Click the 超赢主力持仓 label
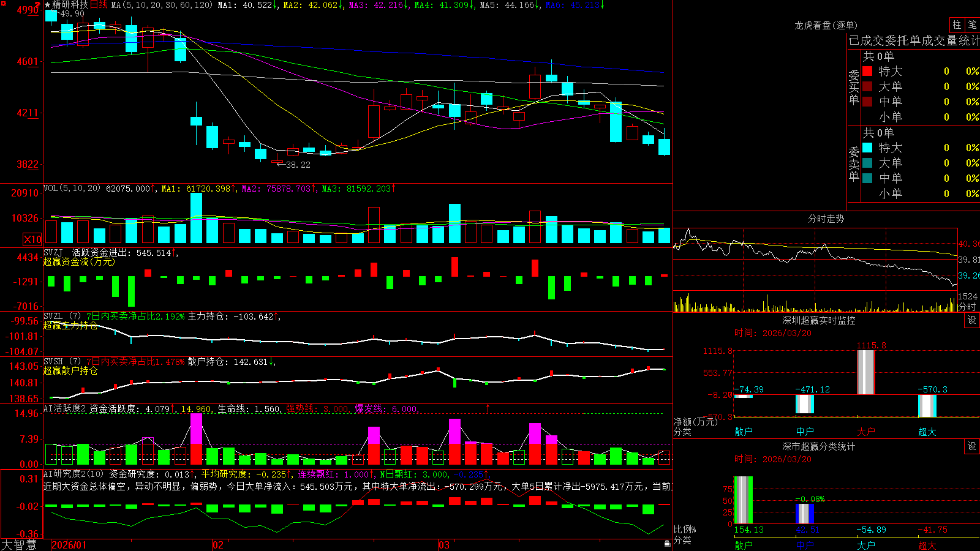Image resolution: width=980 pixels, height=551 pixels. pyautogui.click(x=70, y=325)
